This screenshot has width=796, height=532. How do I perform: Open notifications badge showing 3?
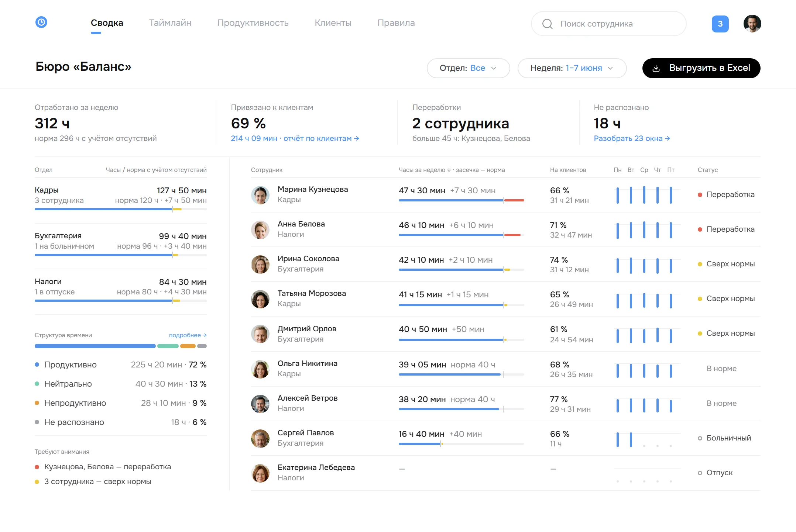tap(720, 24)
